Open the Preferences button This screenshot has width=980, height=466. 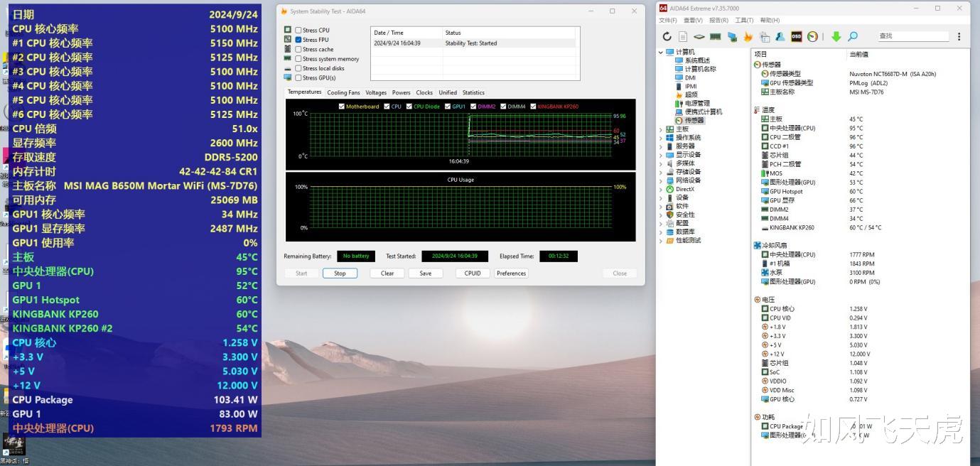(x=512, y=273)
